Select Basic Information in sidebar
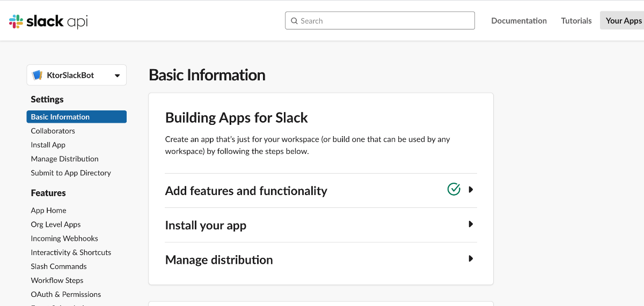Viewport: 644px width, 306px height. click(60, 117)
